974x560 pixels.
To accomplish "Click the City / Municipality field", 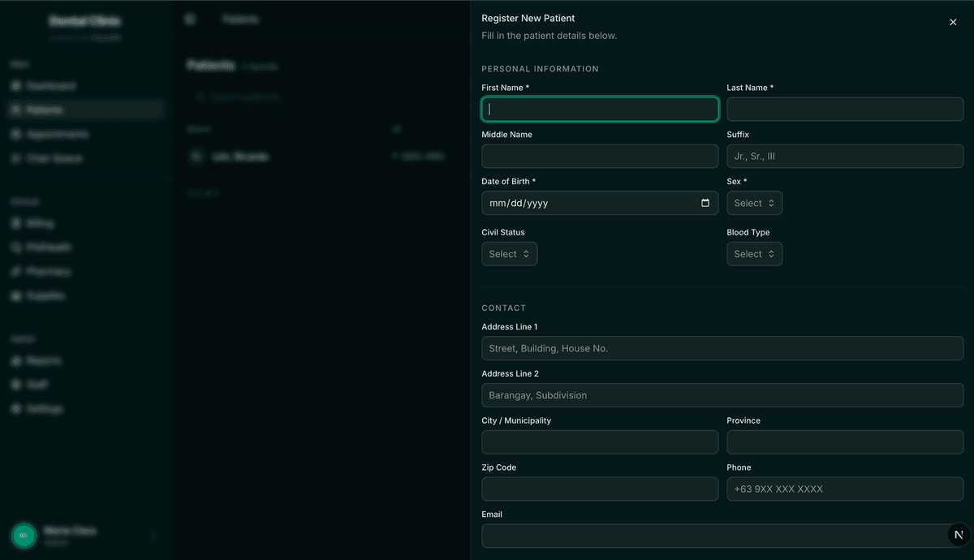I will point(600,442).
